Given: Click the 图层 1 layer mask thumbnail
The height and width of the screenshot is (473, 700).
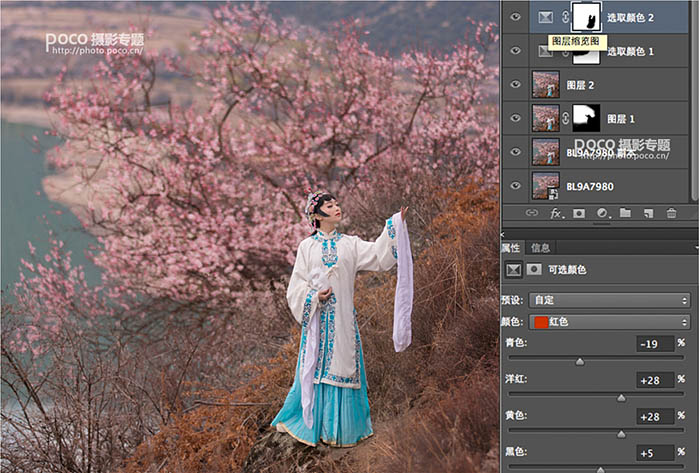Looking at the screenshot, I should pyautogui.click(x=586, y=118).
